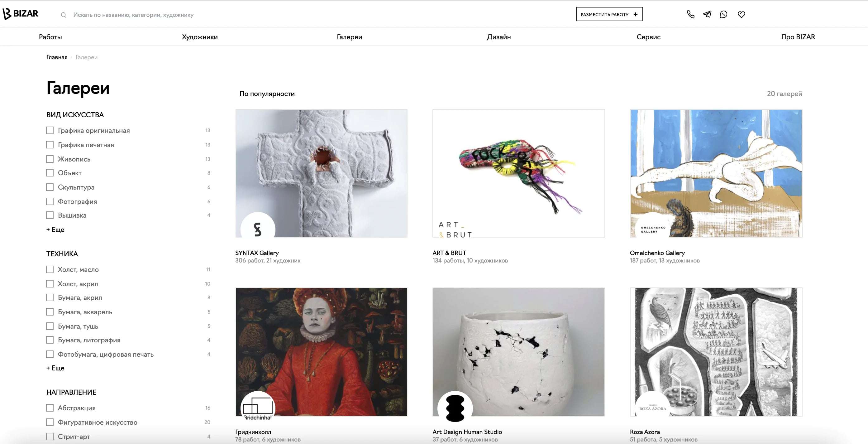This screenshot has width=868, height=444.
Task: Open the Художники menu item
Action: (200, 37)
